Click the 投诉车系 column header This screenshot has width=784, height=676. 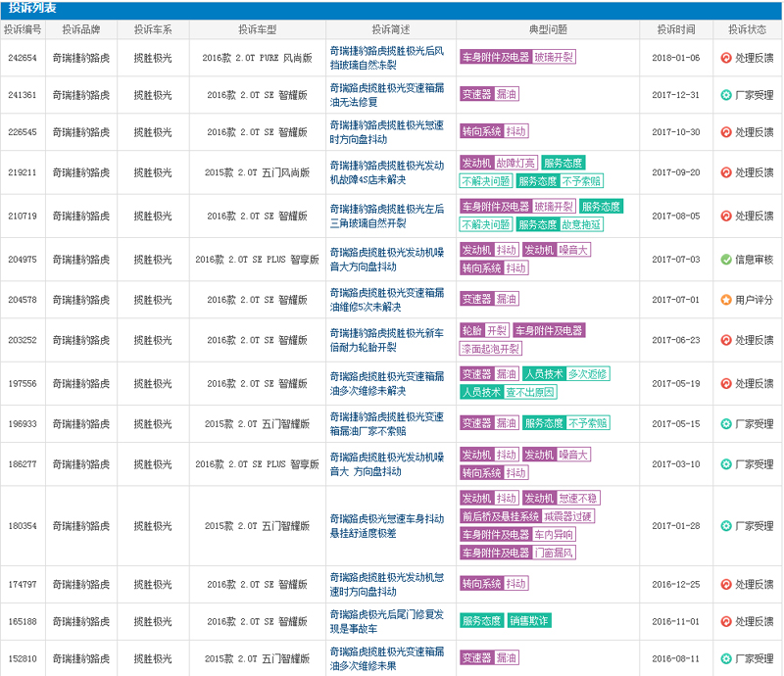click(x=153, y=30)
